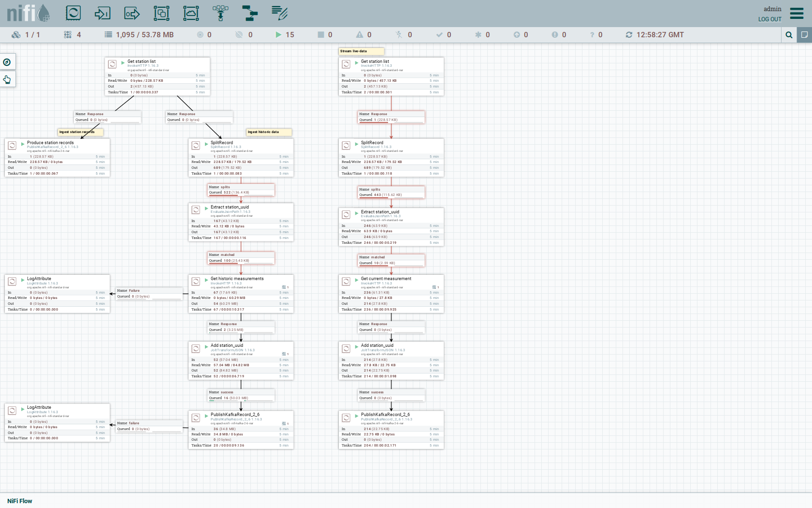The height and width of the screenshot is (508, 812).
Task: Select the Remote Process Group icon
Action: tap(191, 13)
